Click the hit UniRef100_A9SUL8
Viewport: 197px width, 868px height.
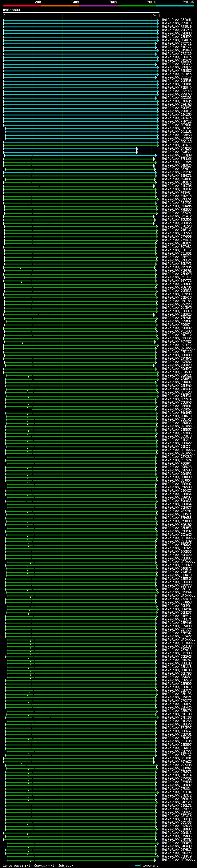(x=176, y=23)
